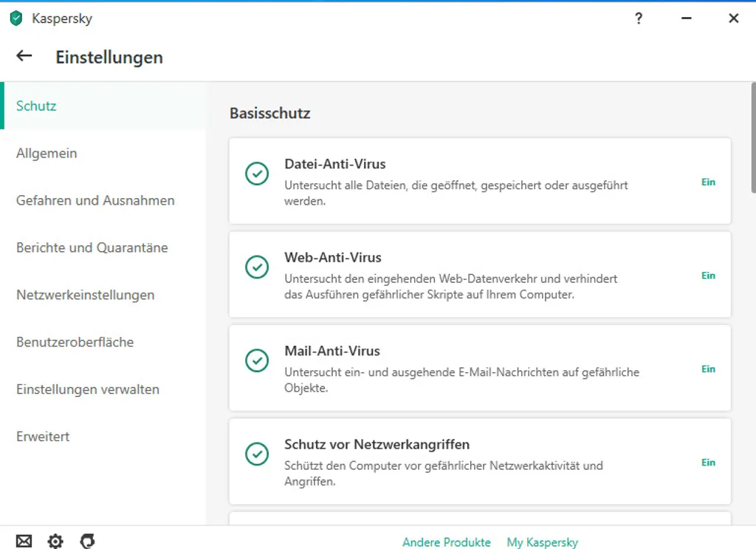This screenshot has width=756, height=549.
Task: Open Berichte und Quarantäne section
Action: pyautogui.click(x=103, y=248)
